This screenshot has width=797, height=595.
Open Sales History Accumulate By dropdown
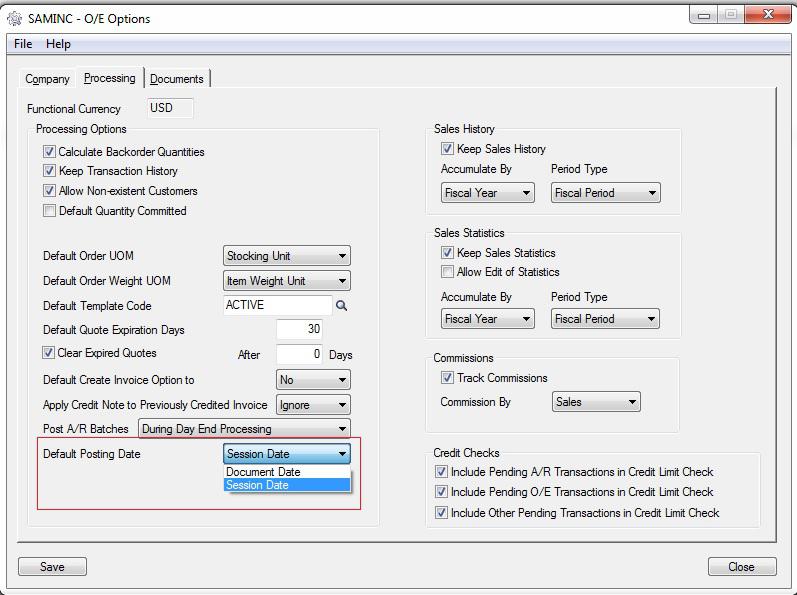tap(487, 193)
